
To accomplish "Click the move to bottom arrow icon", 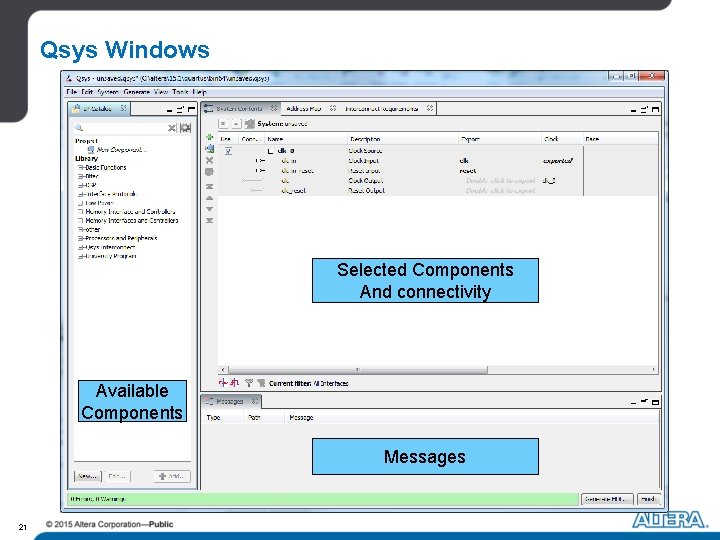I will (x=209, y=220).
